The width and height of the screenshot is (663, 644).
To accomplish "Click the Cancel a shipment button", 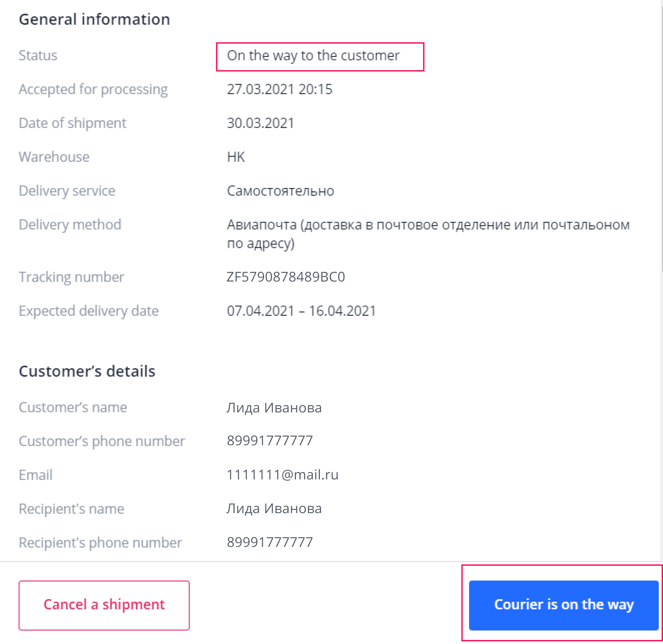I will [x=104, y=605].
